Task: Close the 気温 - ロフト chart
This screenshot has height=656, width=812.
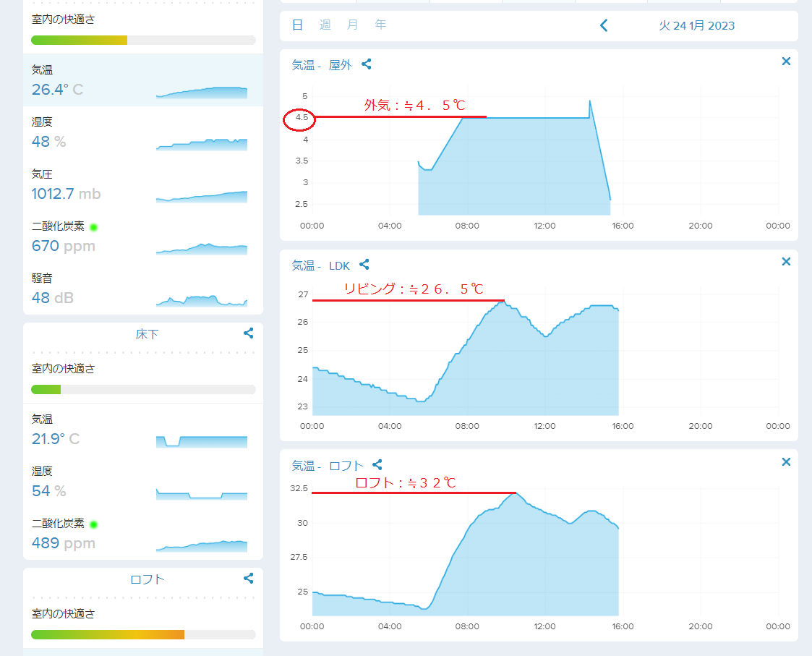Action: tap(787, 461)
